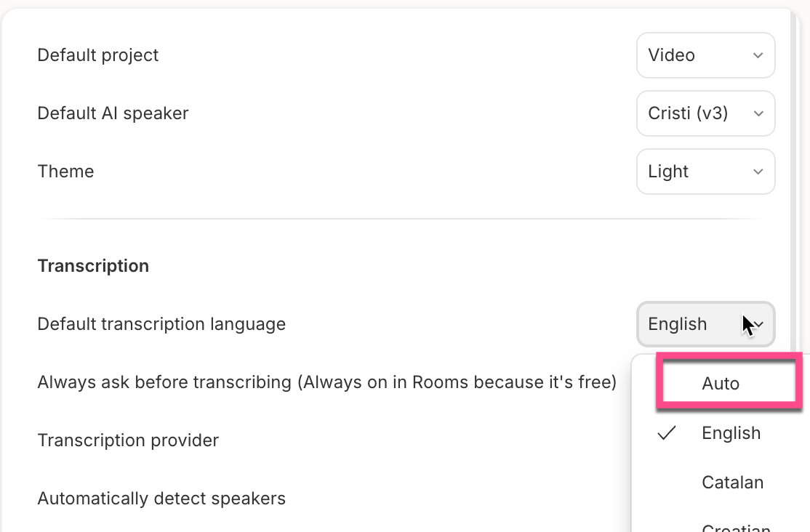Click the Transcription provider label
The image size is (810, 532).
(128, 440)
